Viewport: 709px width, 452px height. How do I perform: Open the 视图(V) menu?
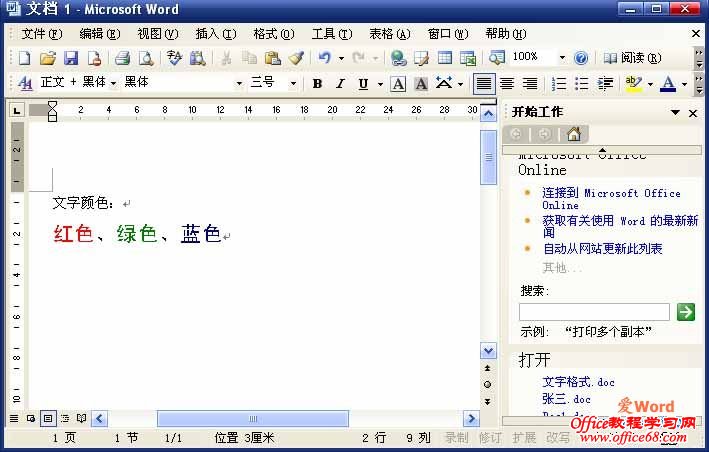click(x=158, y=34)
